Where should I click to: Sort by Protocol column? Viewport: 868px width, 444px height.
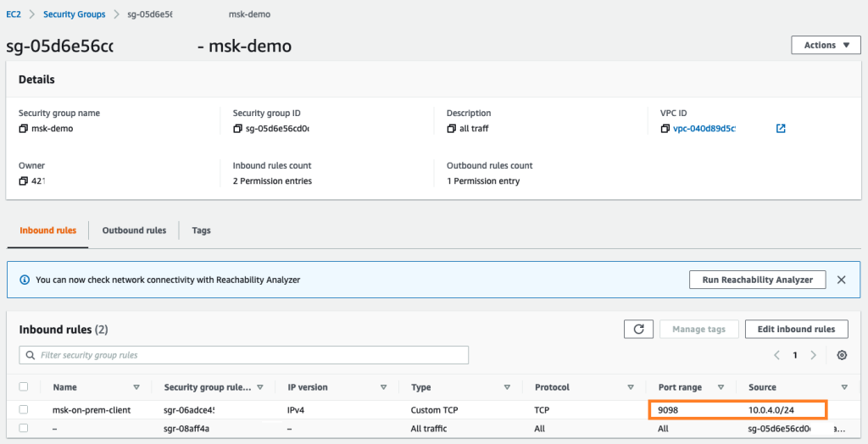(630, 387)
